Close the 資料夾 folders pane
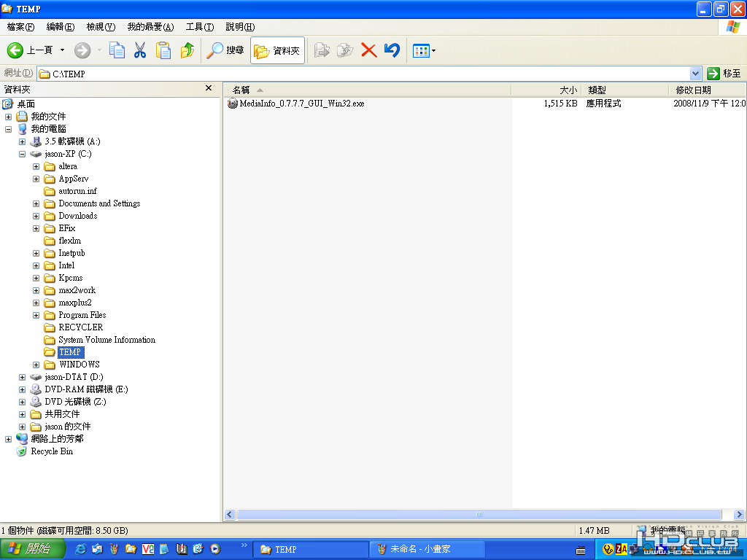The image size is (747, 560). point(209,88)
